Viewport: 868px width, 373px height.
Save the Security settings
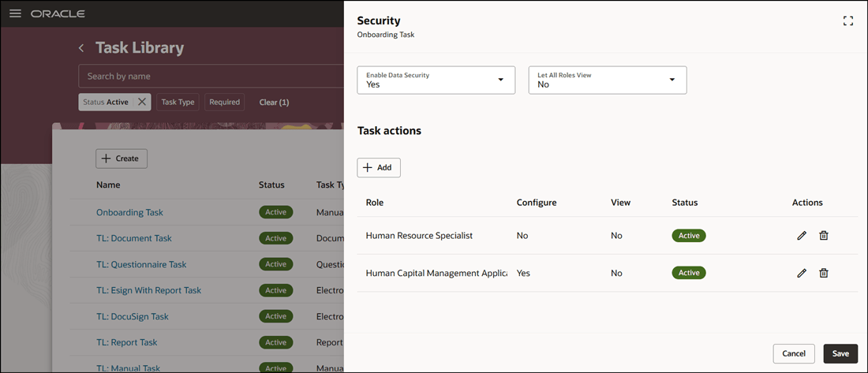[x=840, y=353]
